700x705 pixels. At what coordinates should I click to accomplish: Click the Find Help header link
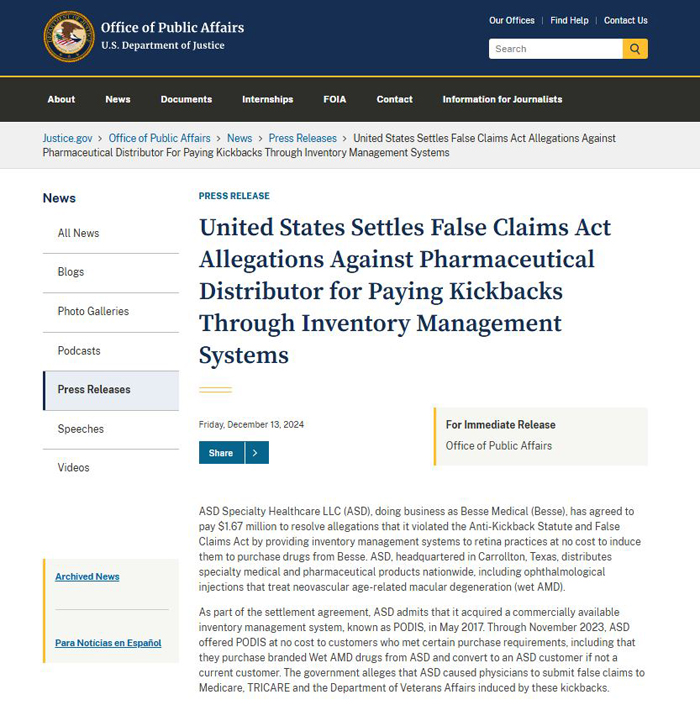[x=569, y=20]
